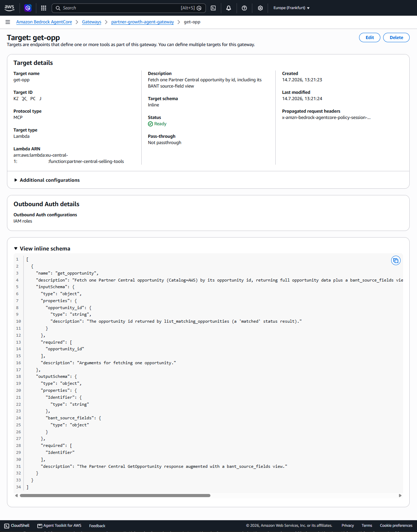Open the AWS home logo
This screenshot has width=417, height=532.
point(9,8)
